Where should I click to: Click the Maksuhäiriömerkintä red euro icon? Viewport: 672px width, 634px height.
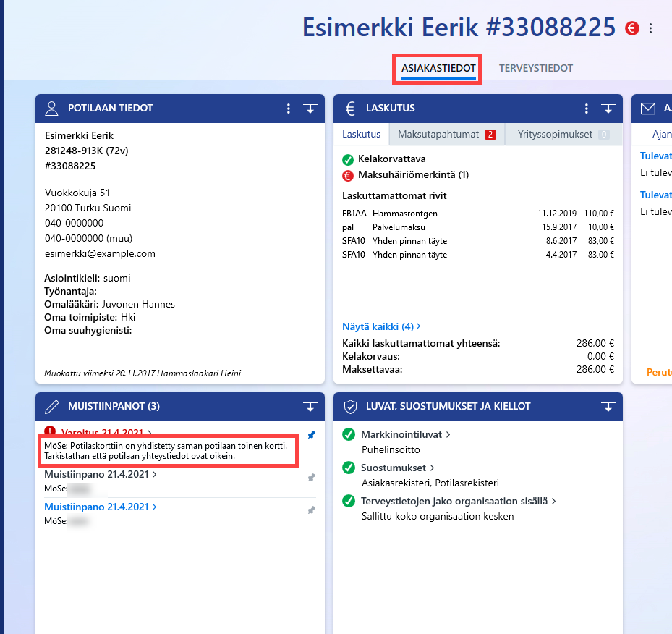tap(347, 175)
